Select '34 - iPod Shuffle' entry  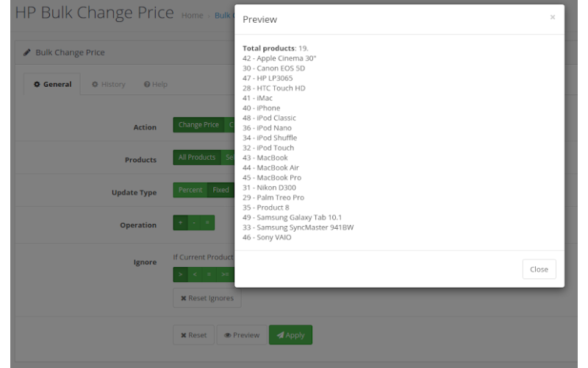point(270,138)
